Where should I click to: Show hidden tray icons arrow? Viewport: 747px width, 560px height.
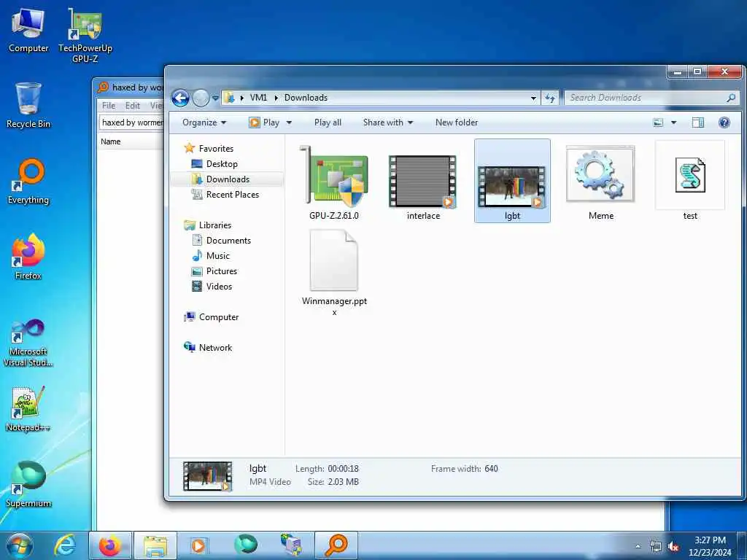point(638,546)
